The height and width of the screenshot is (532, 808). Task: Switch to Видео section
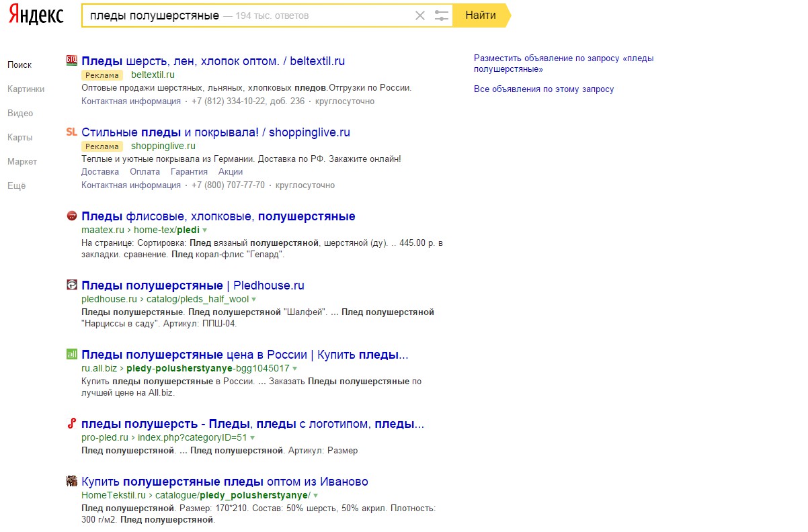coord(20,113)
